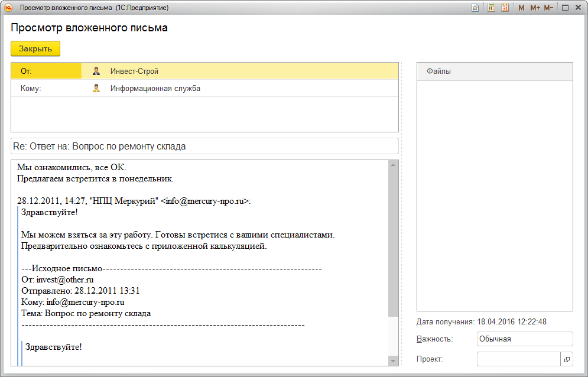Click the text 'Мы ознакомились, все ОК.'
588x377 pixels.
[72, 167]
